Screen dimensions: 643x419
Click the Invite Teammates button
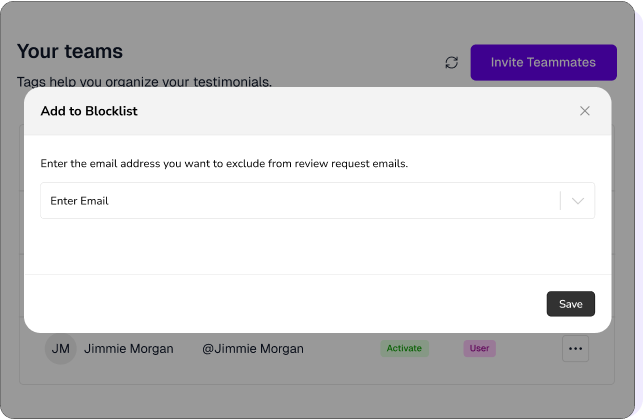543,62
